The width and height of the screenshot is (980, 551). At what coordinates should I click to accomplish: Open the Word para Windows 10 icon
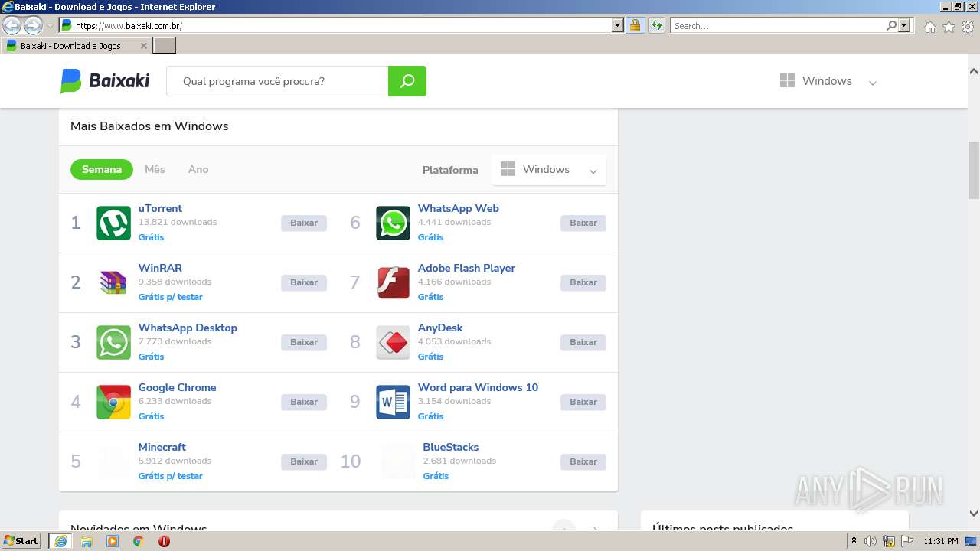(393, 402)
